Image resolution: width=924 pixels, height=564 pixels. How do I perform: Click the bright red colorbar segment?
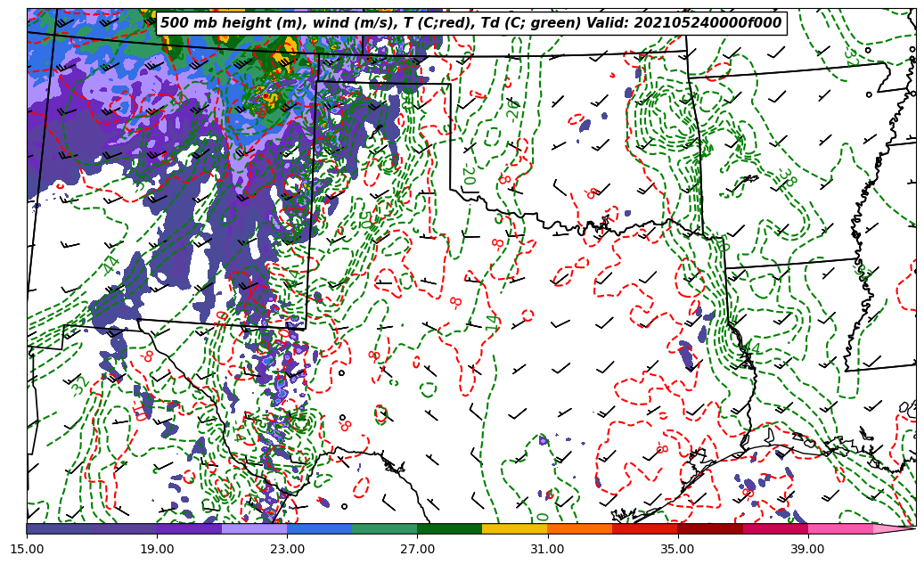pos(644,528)
